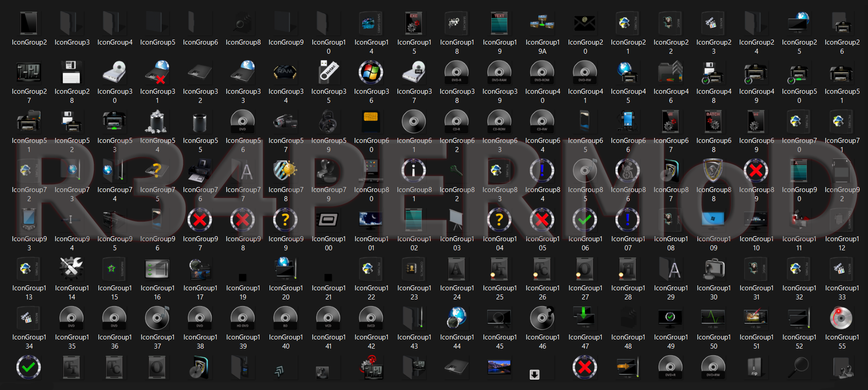Select the IconGroup35 USB flash drive icon

point(328,72)
